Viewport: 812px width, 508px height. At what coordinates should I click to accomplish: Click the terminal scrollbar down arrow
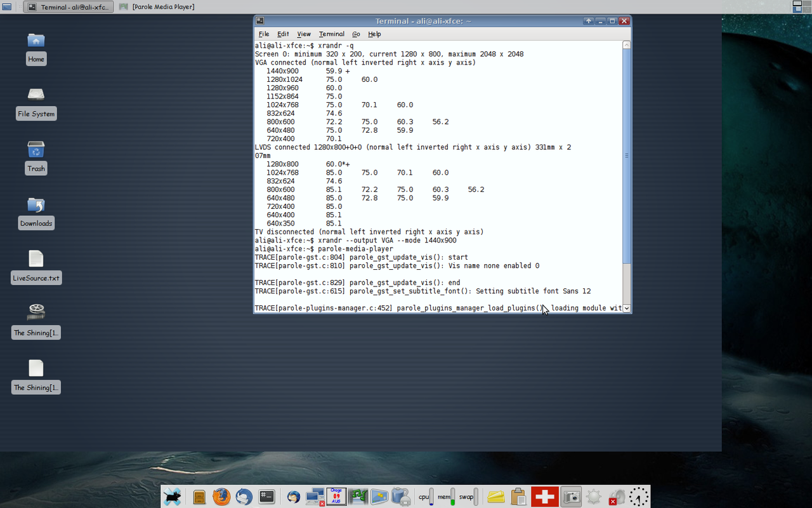(x=626, y=308)
